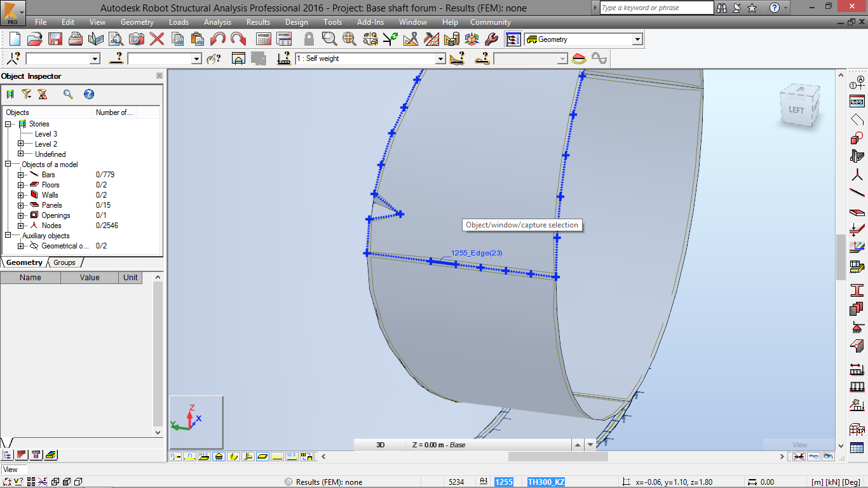Activate the Zoom window magnifier tool

pos(329,39)
